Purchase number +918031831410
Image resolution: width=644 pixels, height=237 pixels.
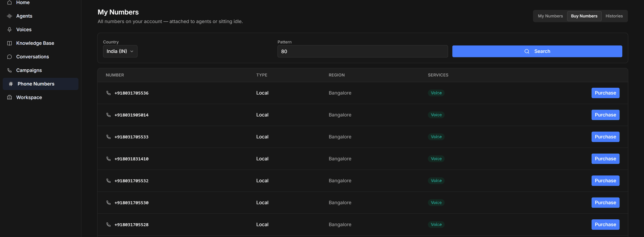click(605, 159)
